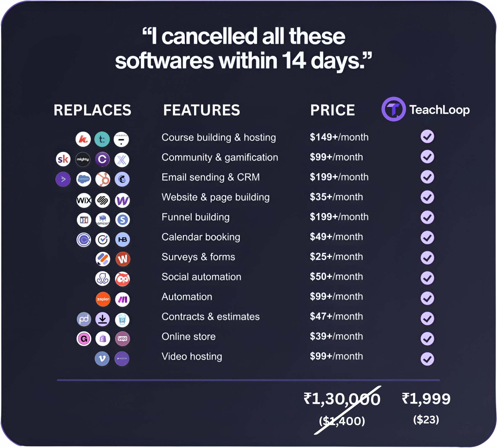Image resolution: width=497 pixels, height=448 pixels.
Task: Click the download arrow icon
Action: pyautogui.click(x=103, y=319)
